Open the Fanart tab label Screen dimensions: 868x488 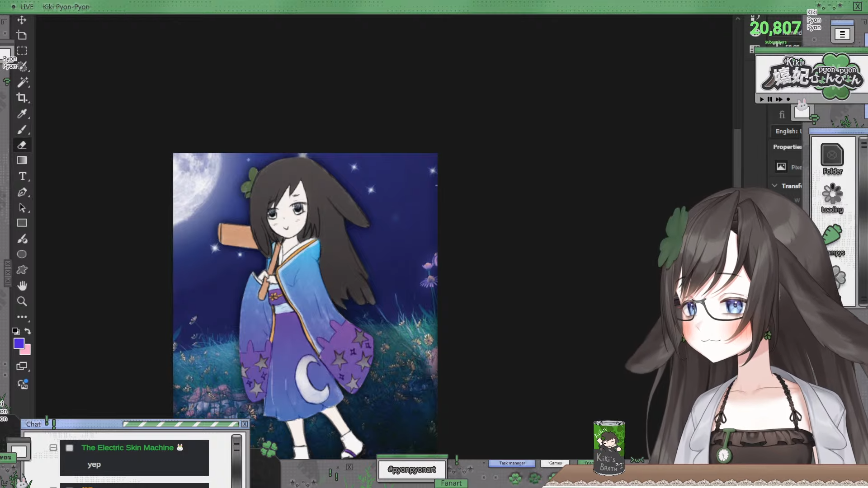click(451, 483)
